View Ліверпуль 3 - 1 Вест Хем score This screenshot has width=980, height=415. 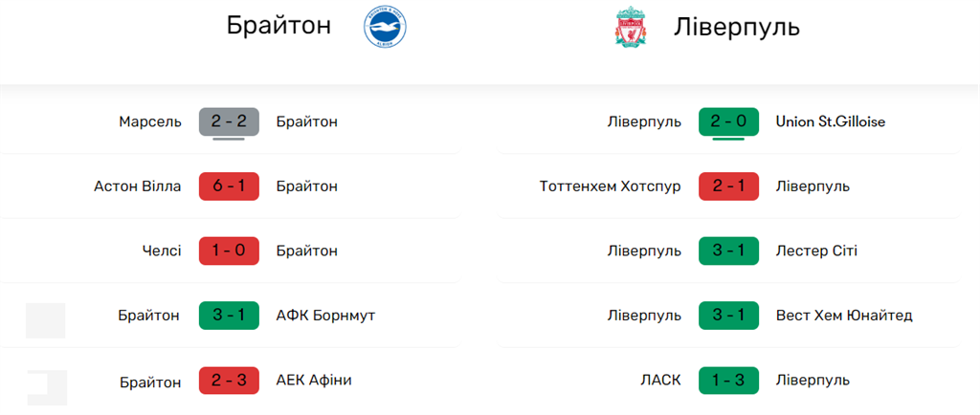[x=728, y=316]
